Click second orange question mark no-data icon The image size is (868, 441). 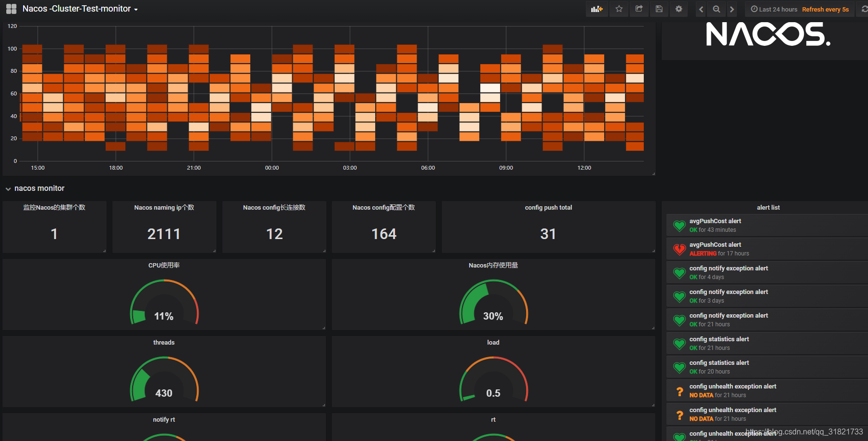(679, 415)
